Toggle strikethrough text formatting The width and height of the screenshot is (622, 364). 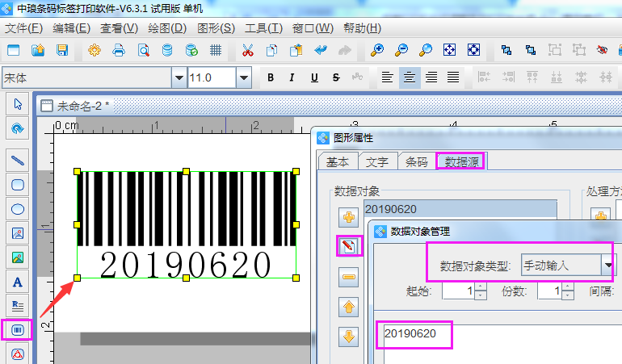(336, 77)
